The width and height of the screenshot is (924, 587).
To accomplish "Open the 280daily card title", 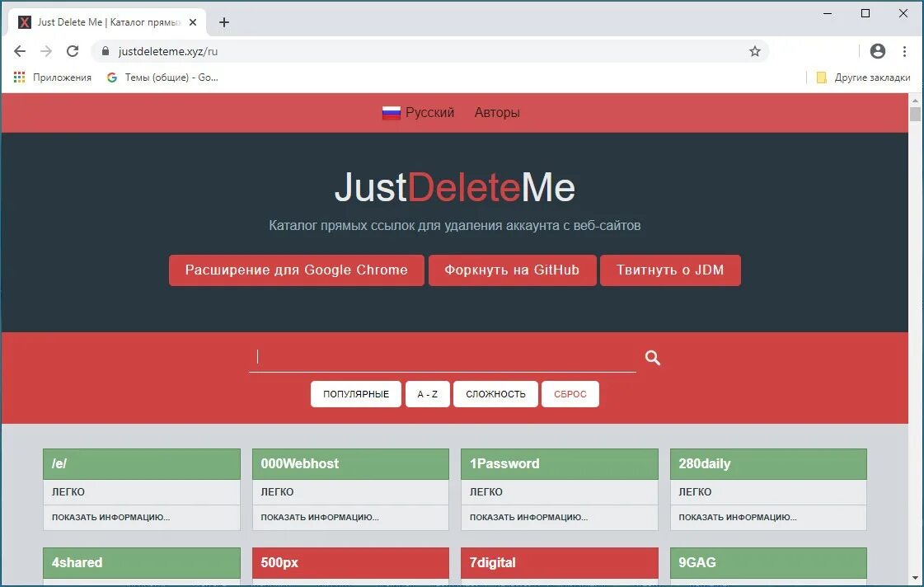I will pos(768,464).
